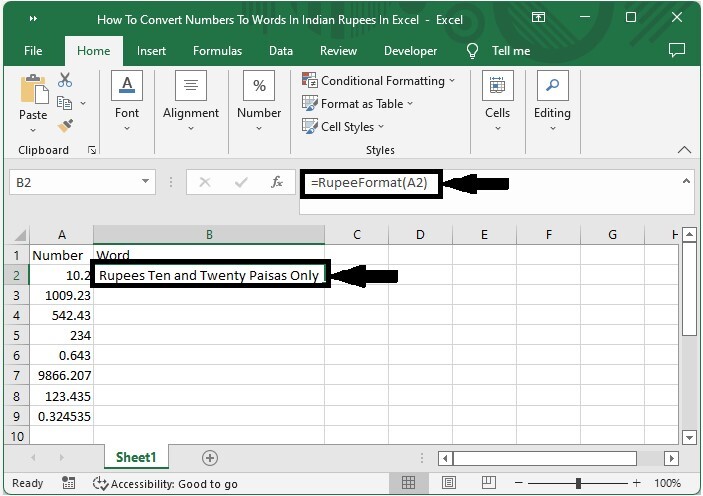Open the Number percent group icon
The width and height of the screenshot is (703, 496).
click(x=259, y=85)
